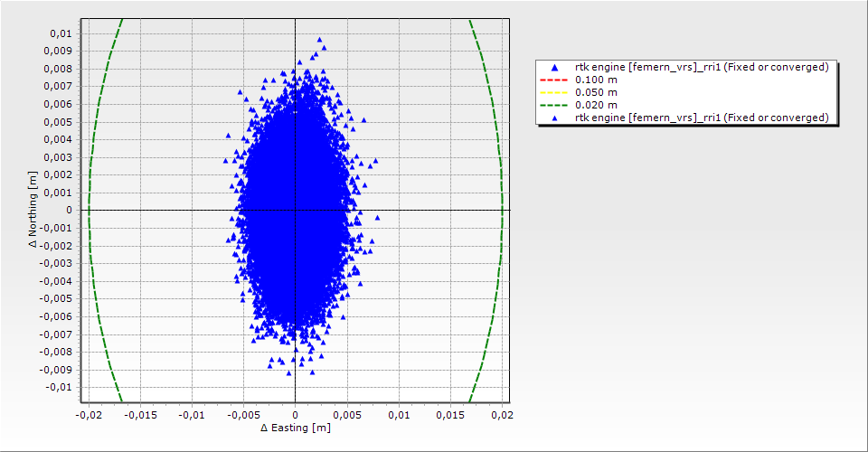Select the yellow dashed 0.050 m legend line
This screenshot has width=868, height=452.
554,92
